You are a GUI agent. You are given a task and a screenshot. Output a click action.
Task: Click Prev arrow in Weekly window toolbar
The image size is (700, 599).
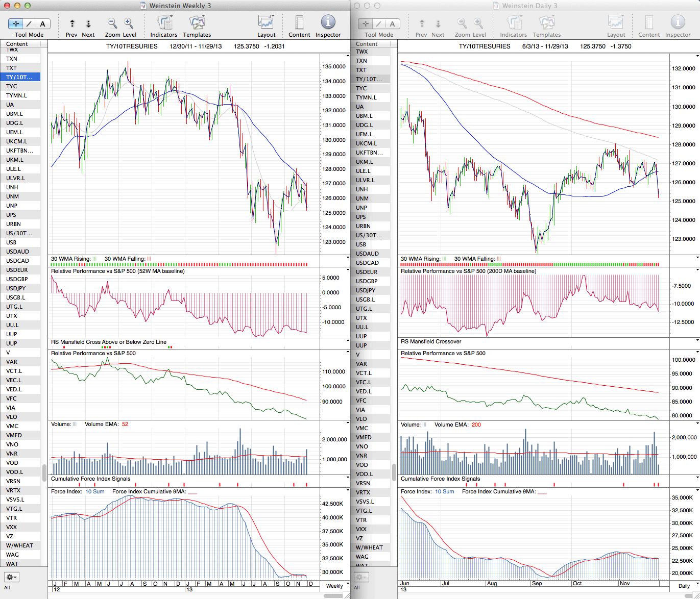point(72,23)
